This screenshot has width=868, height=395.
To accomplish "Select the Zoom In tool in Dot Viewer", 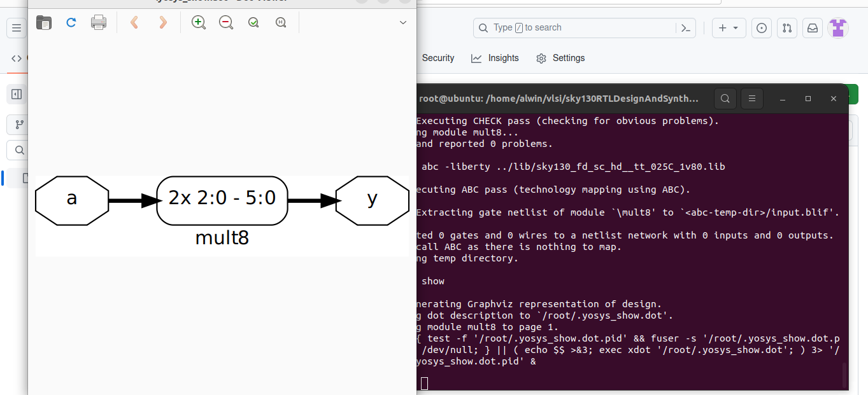I will click(x=198, y=22).
